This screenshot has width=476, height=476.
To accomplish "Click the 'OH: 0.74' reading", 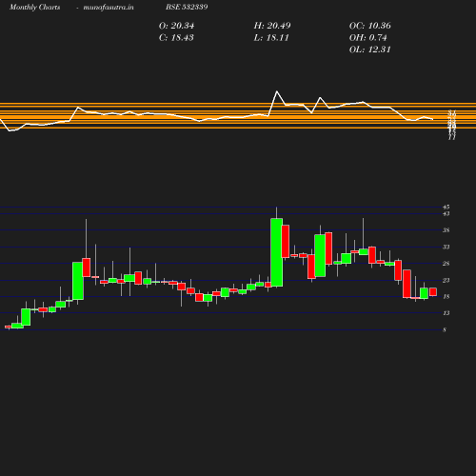I will [367, 38].
